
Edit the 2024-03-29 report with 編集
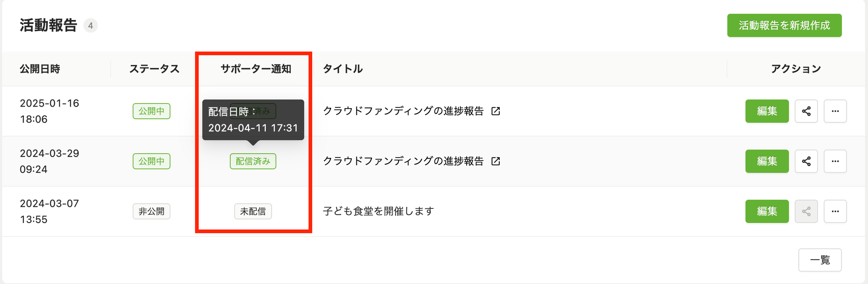767,161
